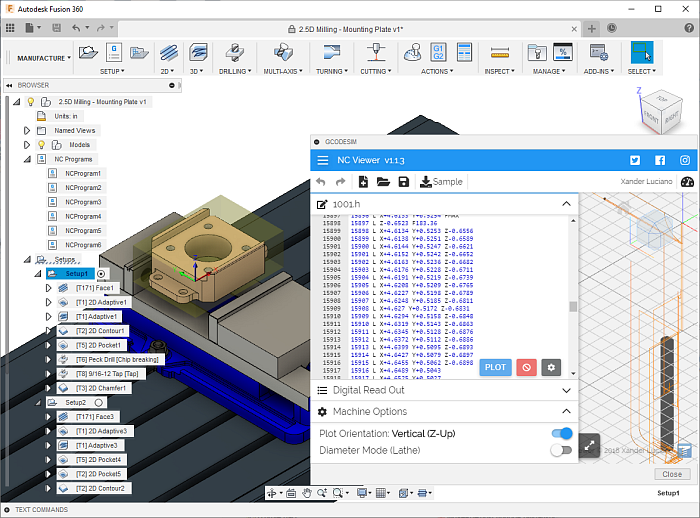Create new file in NC Viewer
The height and width of the screenshot is (518, 700).
363,182
